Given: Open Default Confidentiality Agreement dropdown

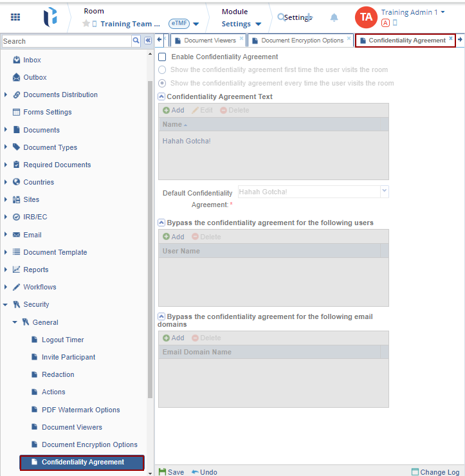Looking at the screenshot, I should (x=384, y=192).
